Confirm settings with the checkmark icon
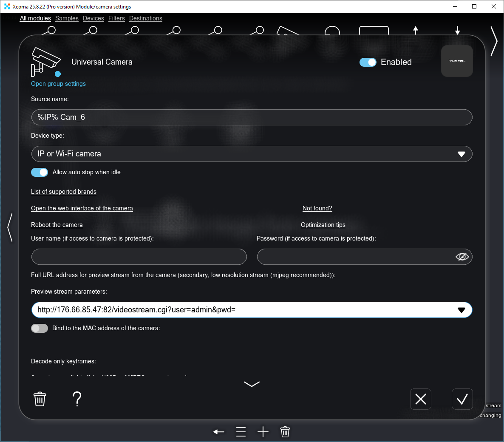 point(462,399)
